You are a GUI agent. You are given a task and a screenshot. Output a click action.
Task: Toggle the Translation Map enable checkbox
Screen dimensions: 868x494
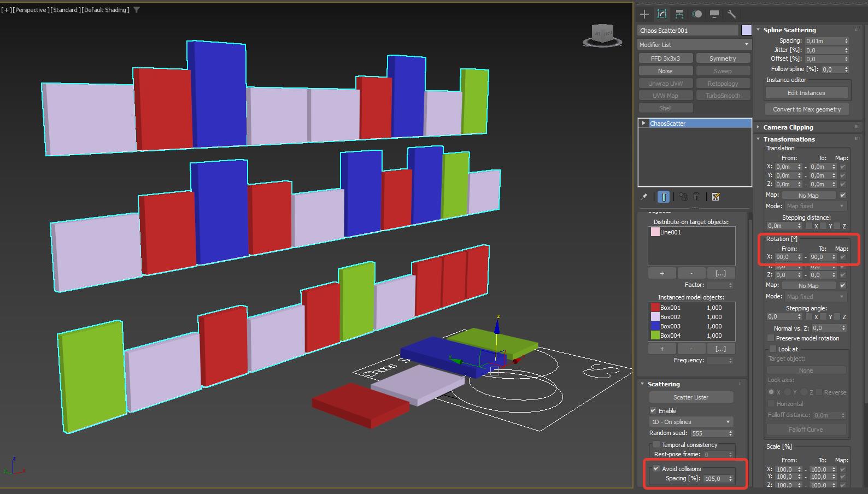pos(842,195)
